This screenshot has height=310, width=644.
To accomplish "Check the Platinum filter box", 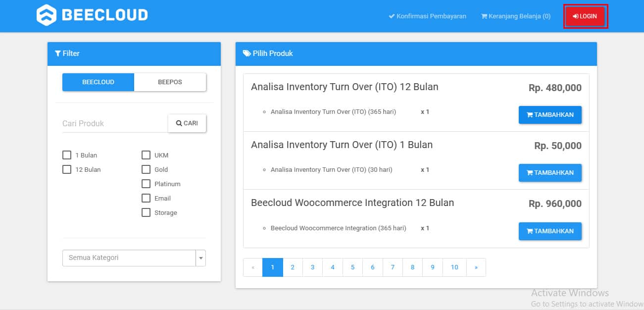I will (146, 184).
